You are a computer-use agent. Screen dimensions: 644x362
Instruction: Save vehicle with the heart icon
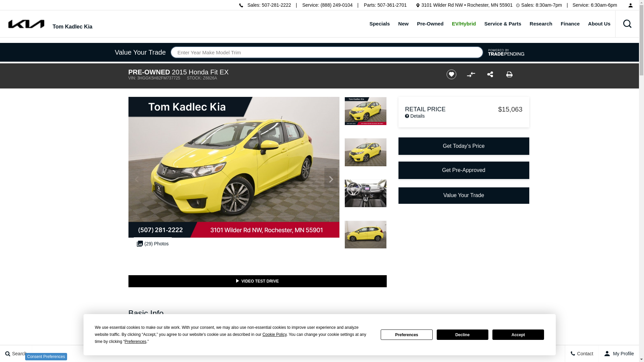451,74
